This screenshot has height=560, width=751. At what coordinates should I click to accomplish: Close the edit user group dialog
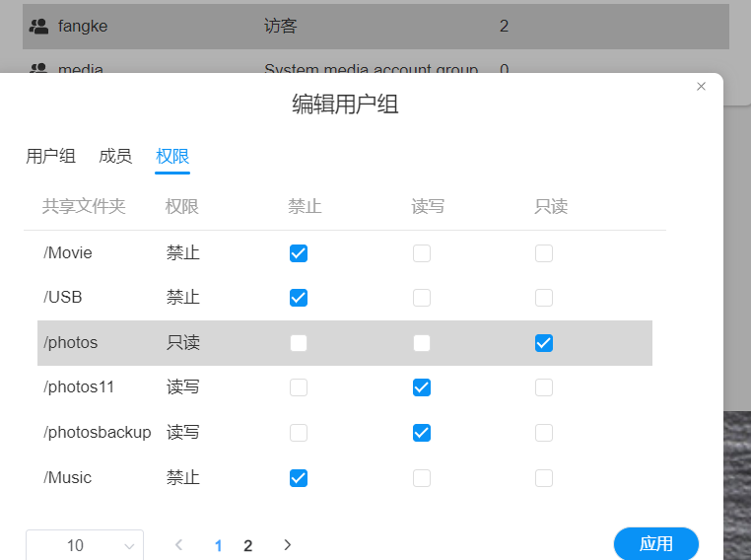pyautogui.click(x=701, y=87)
